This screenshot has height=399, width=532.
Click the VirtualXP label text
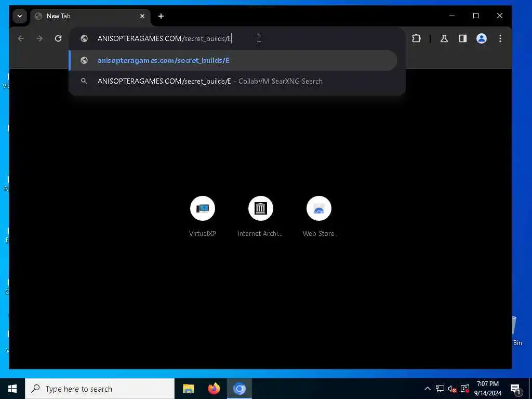click(203, 233)
